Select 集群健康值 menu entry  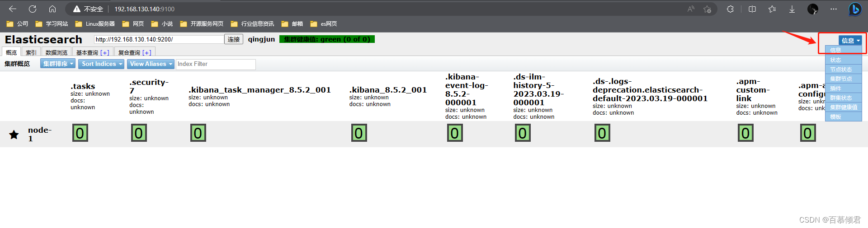(844, 107)
